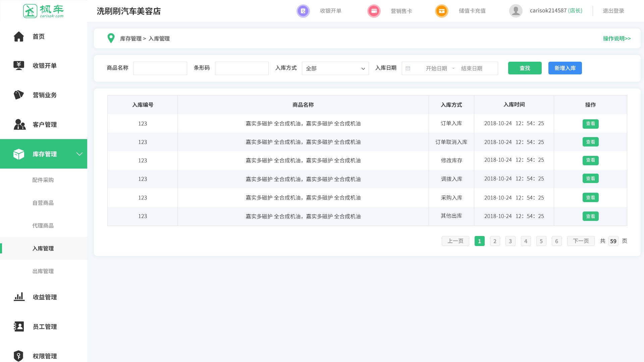Image resolution: width=644 pixels, height=362 pixels.
Task: Open the 入库方式 dropdown showing 全部
Action: point(335,68)
